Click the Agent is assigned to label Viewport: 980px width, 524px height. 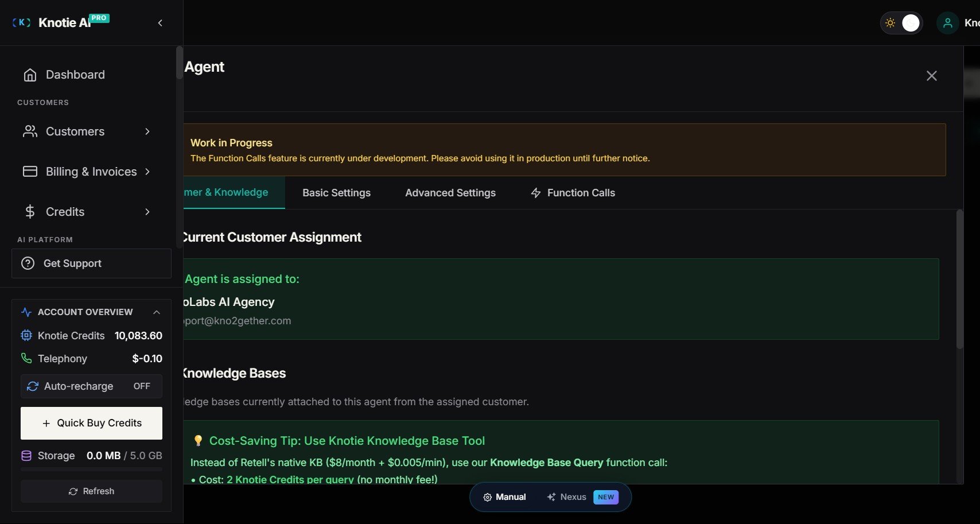click(x=242, y=279)
